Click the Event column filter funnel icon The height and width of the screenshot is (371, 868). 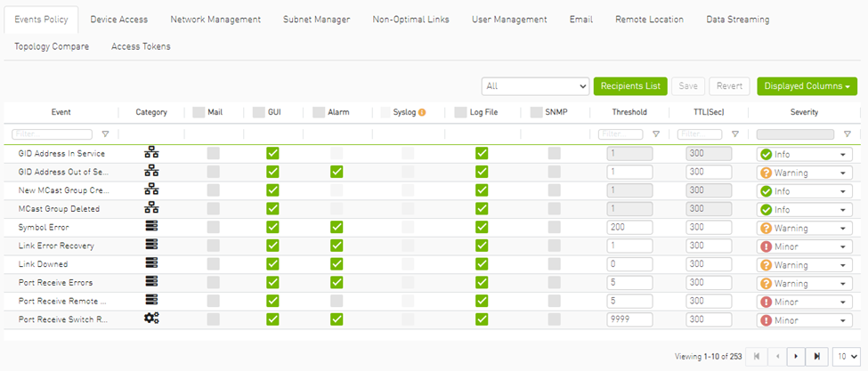point(105,134)
